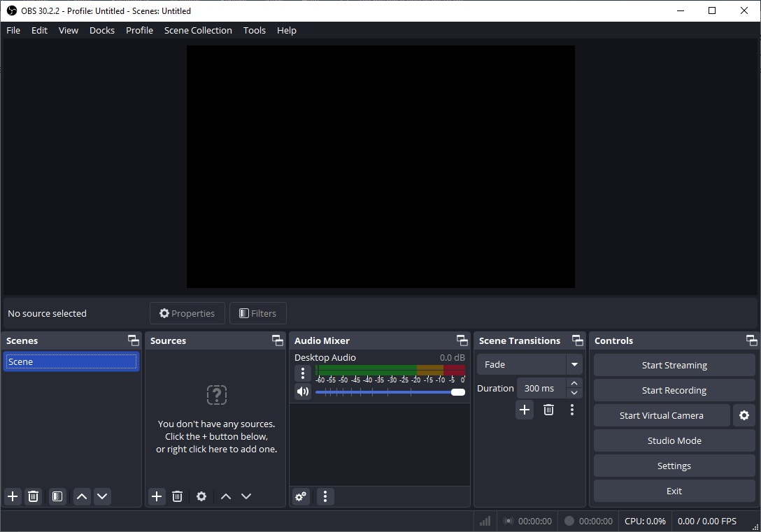This screenshot has width=761, height=532.
Task: Open advanced audio properties gear in Audio Mixer
Action: click(301, 496)
